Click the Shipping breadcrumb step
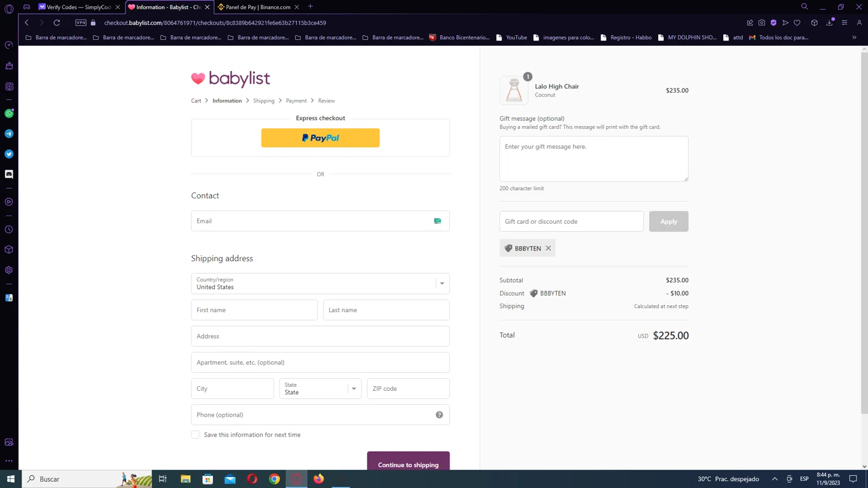This screenshot has height=488, width=868. (264, 101)
